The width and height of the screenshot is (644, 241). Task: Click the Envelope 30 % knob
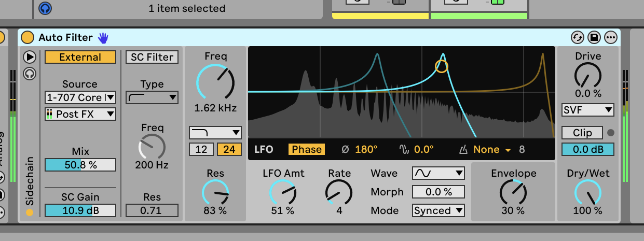pyautogui.click(x=513, y=192)
